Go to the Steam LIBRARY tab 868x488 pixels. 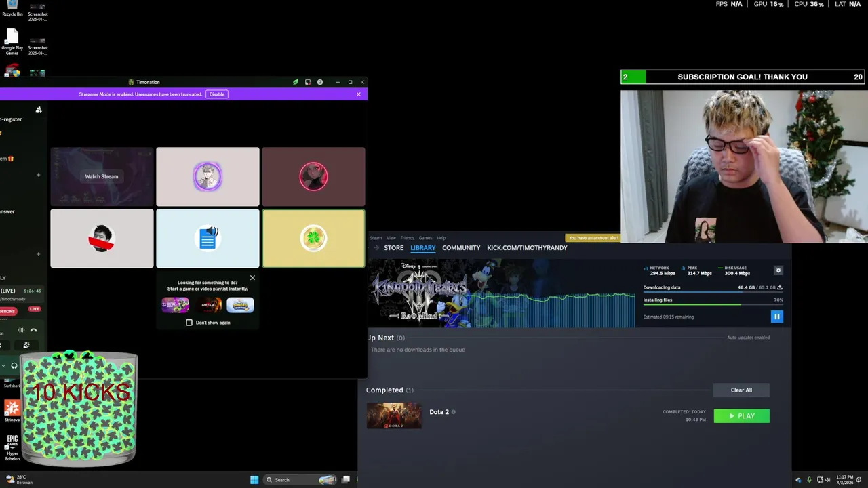point(422,248)
